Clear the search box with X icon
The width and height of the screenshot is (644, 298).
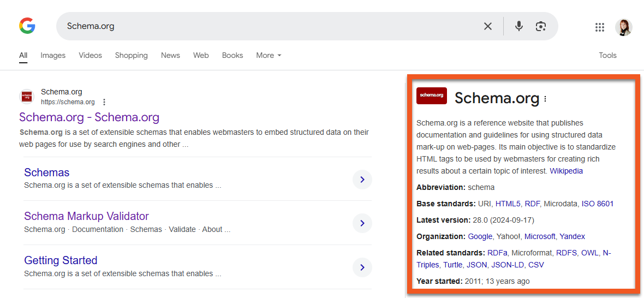point(487,26)
